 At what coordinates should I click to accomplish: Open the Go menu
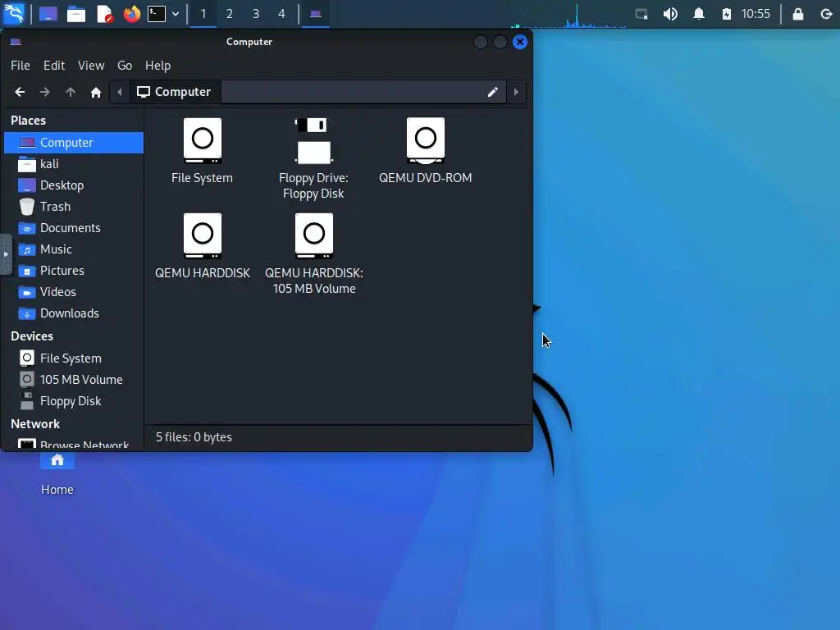(x=125, y=66)
